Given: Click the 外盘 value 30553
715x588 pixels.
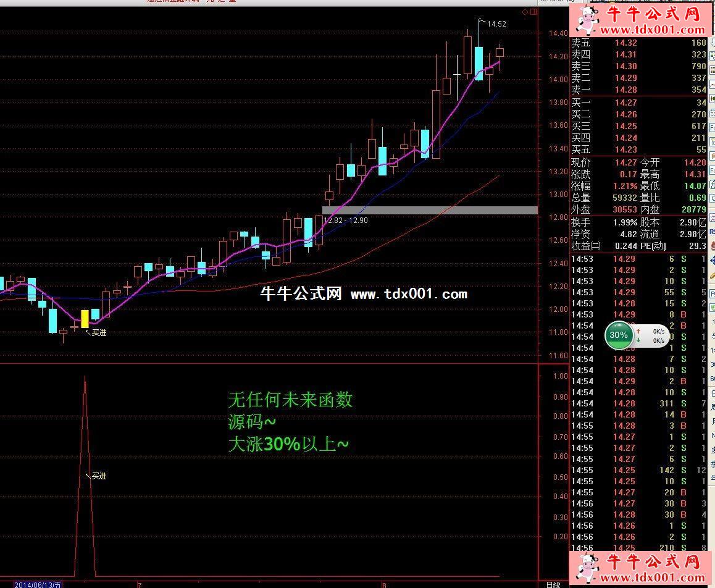Looking at the screenshot, I should click(x=625, y=209).
